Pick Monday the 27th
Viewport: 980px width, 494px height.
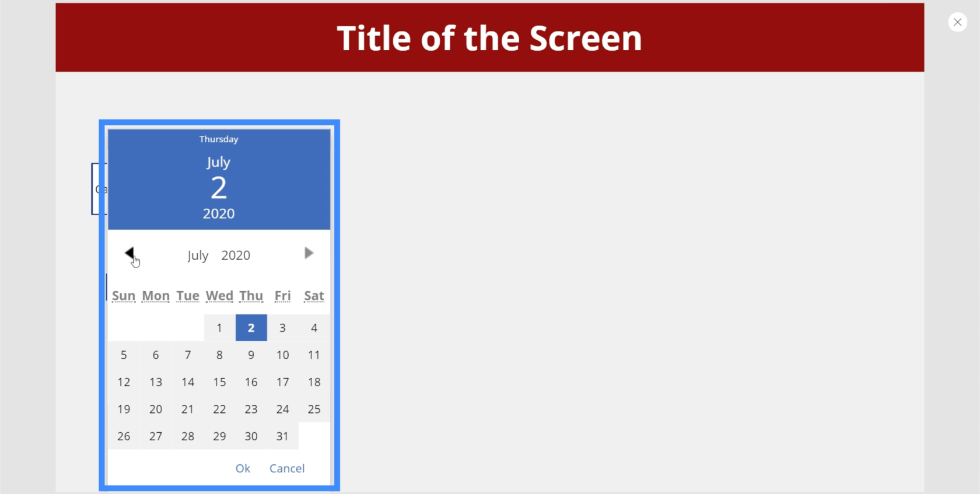156,436
